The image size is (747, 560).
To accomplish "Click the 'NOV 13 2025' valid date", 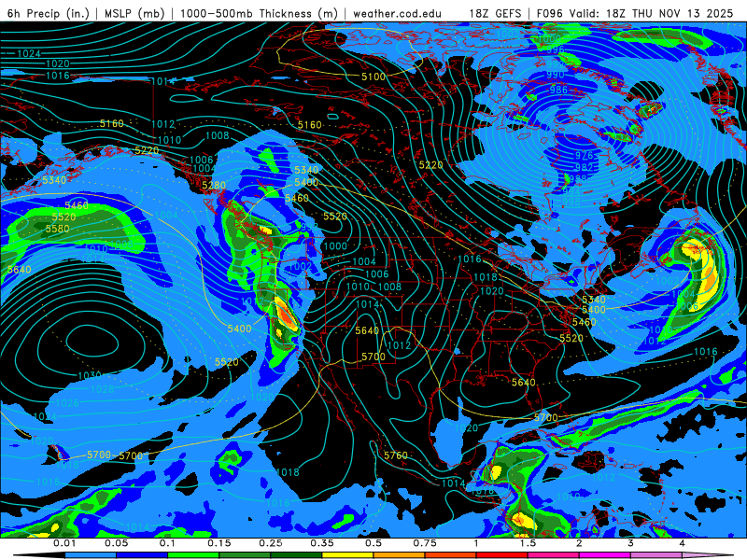I will click(x=696, y=13).
